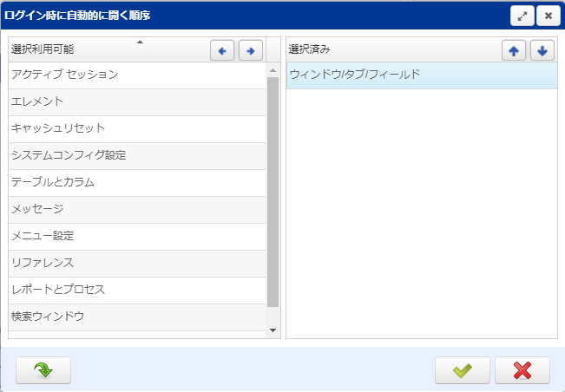
Task: Maximize dialog using expand arrows icon
Action: [x=522, y=16]
